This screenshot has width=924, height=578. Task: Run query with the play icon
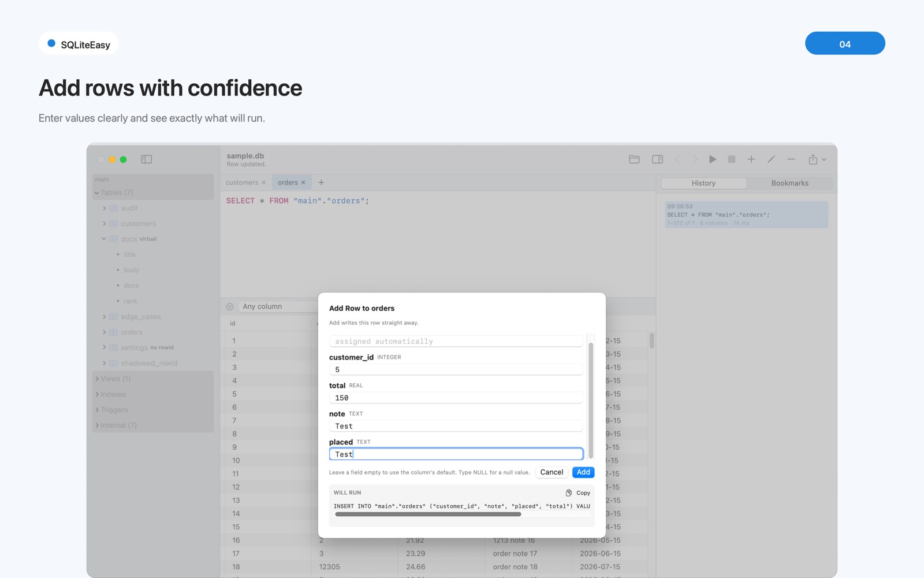[x=713, y=160]
